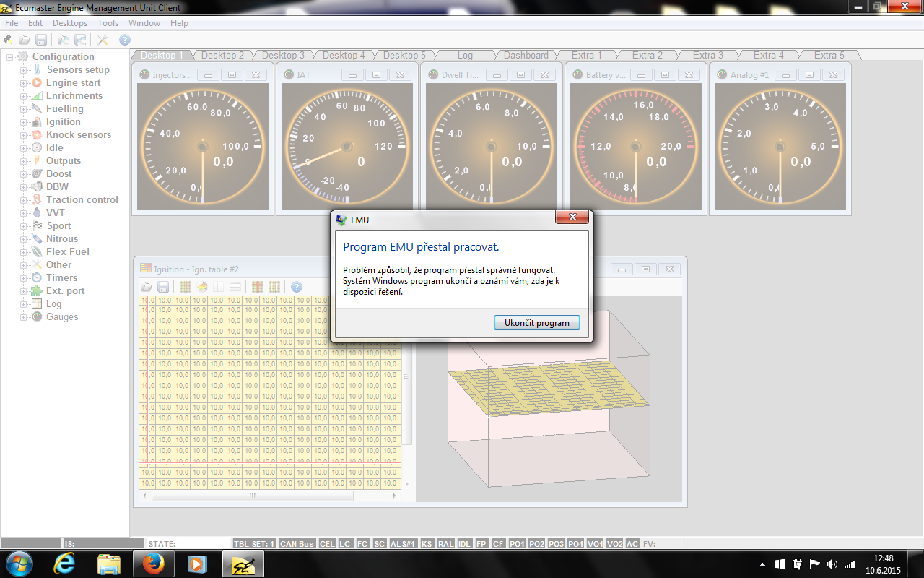Click the blue help icon in main toolbar
This screenshot has height=578, width=924.
coord(125,40)
